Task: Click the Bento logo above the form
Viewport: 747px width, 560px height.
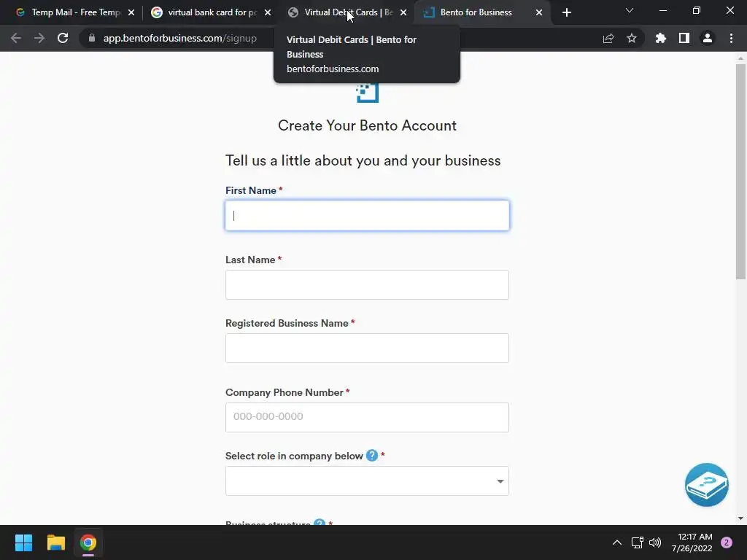Action: click(368, 93)
